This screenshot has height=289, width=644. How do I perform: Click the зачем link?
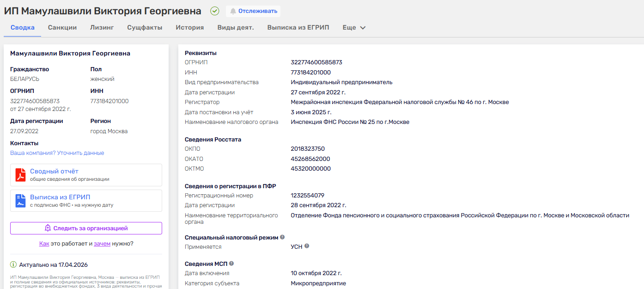click(x=102, y=243)
